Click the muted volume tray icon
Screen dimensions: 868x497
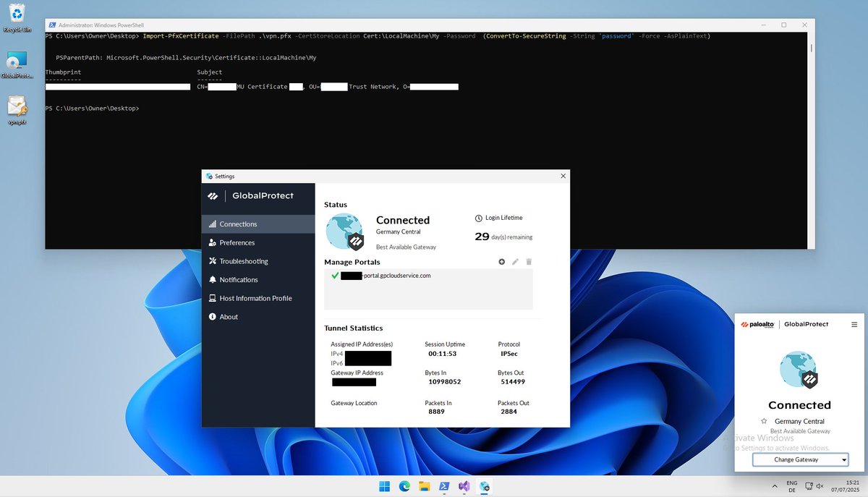[x=820, y=486]
